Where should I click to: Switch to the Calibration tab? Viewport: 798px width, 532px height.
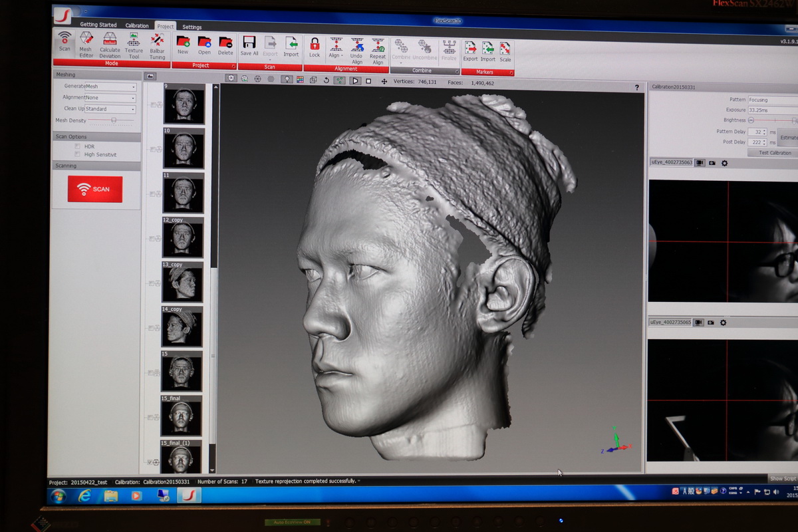pos(137,26)
